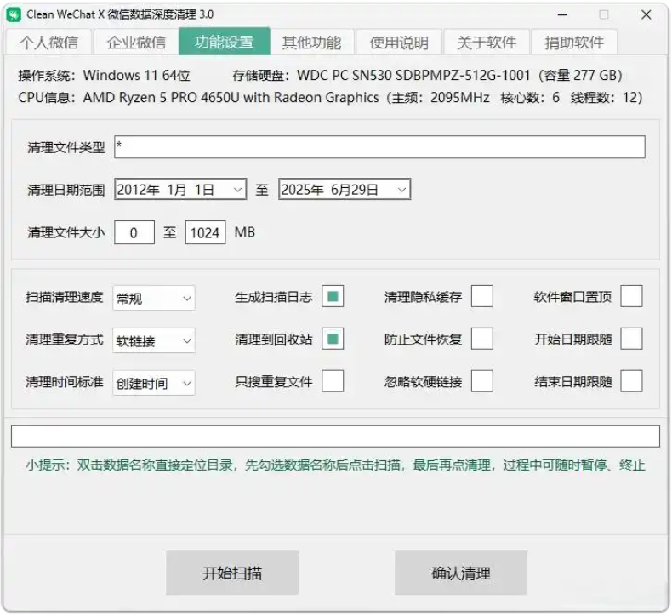Enable the 防止文件恢复 option
Viewport: 672px width, 616px height.
click(482, 339)
